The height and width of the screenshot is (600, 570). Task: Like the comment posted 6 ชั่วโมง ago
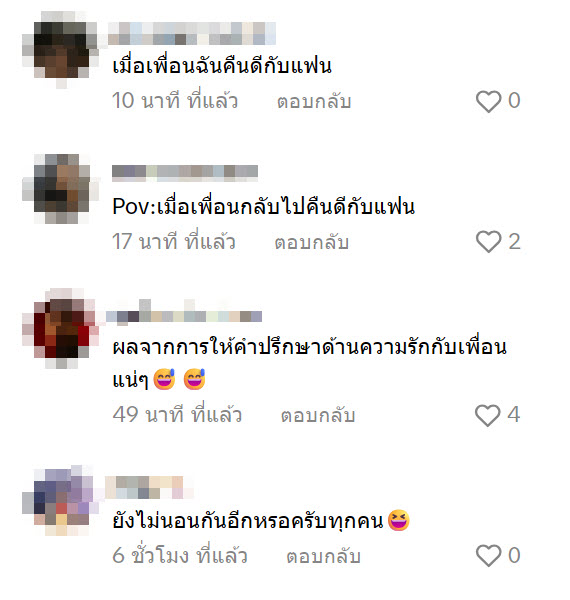click(488, 556)
